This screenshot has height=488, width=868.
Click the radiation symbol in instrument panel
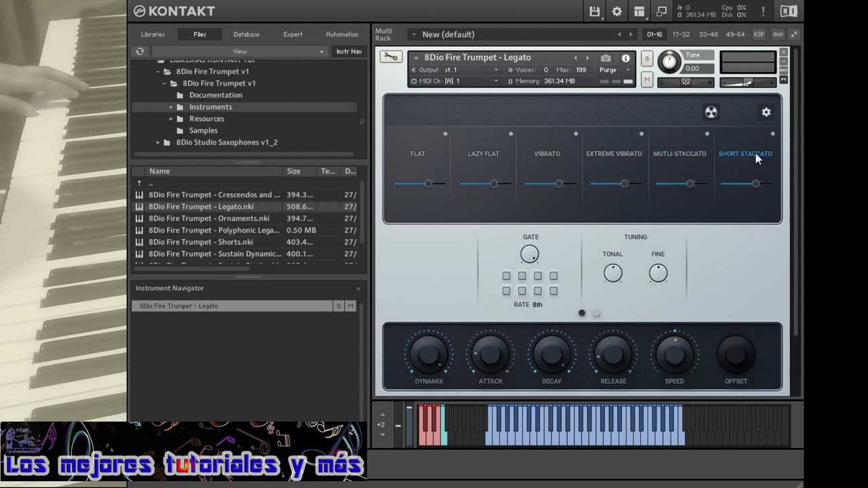(x=711, y=113)
